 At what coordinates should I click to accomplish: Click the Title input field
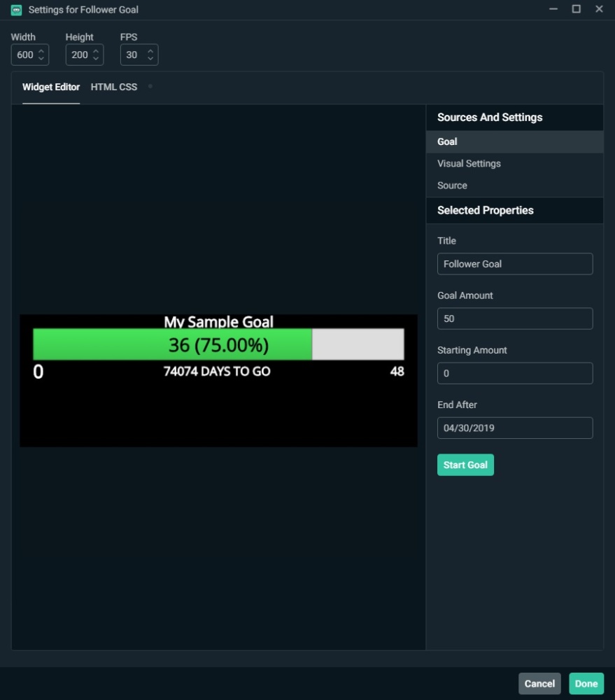tap(515, 264)
